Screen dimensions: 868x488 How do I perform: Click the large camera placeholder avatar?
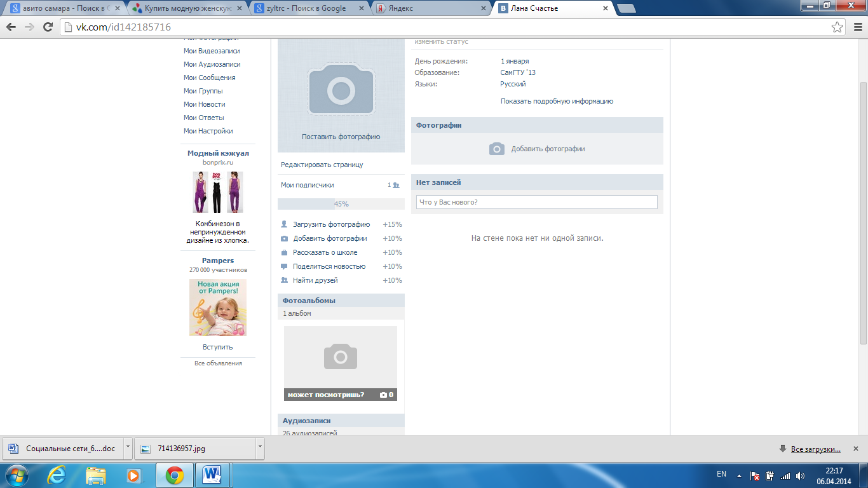pyautogui.click(x=341, y=90)
